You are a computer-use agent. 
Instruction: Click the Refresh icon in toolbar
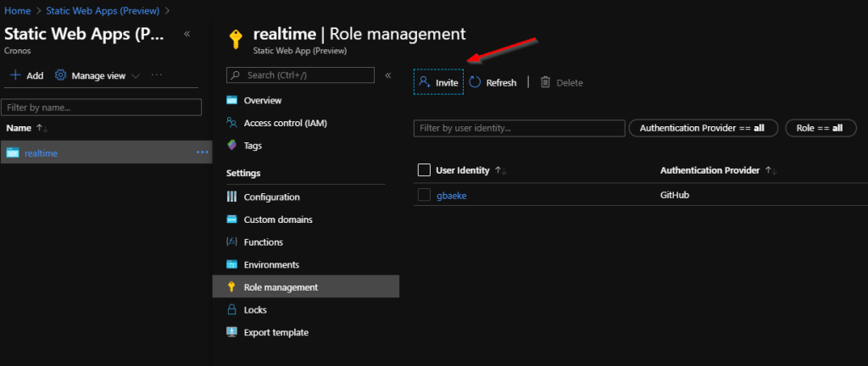(476, 82)
